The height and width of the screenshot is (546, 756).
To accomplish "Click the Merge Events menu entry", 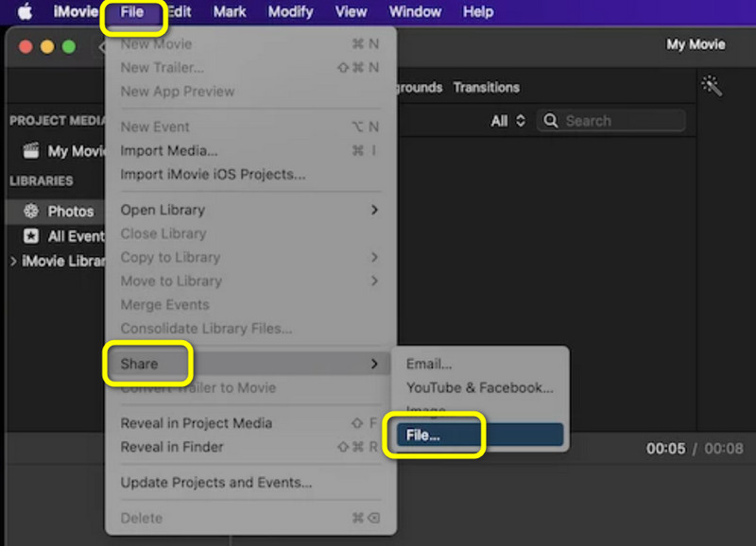I will coord(250,304).
